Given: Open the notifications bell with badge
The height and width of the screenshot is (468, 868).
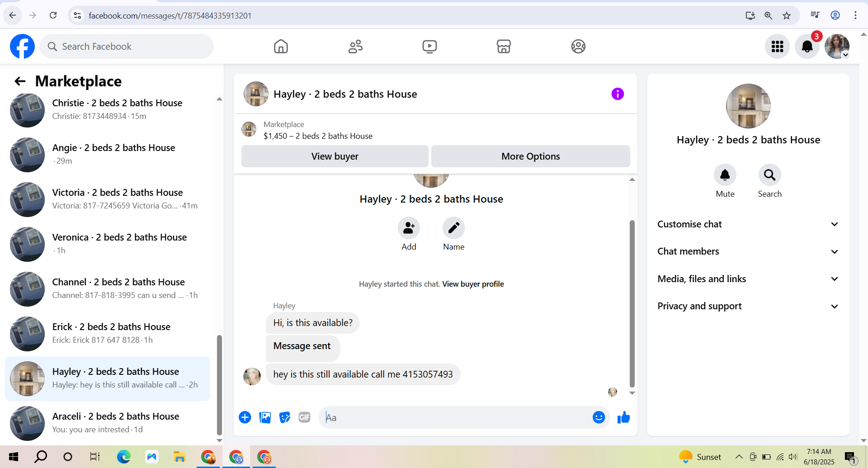Looking at the screenshot, I should point(807,46).
